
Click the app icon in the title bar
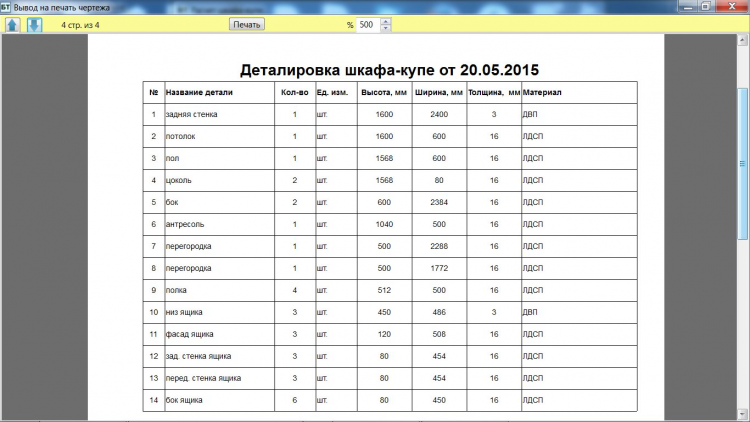5,7
